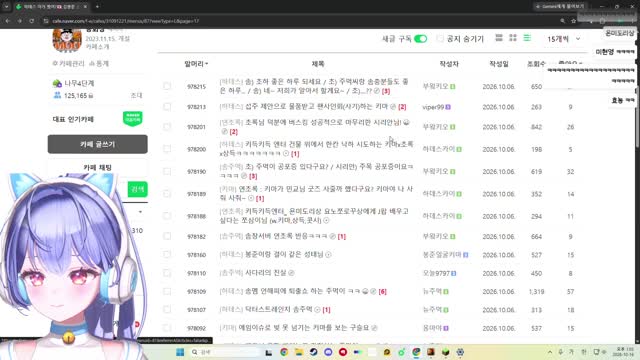Screen dimensions: 640x360
Task: Click the browser forward arrow
Action: (20, 21)
